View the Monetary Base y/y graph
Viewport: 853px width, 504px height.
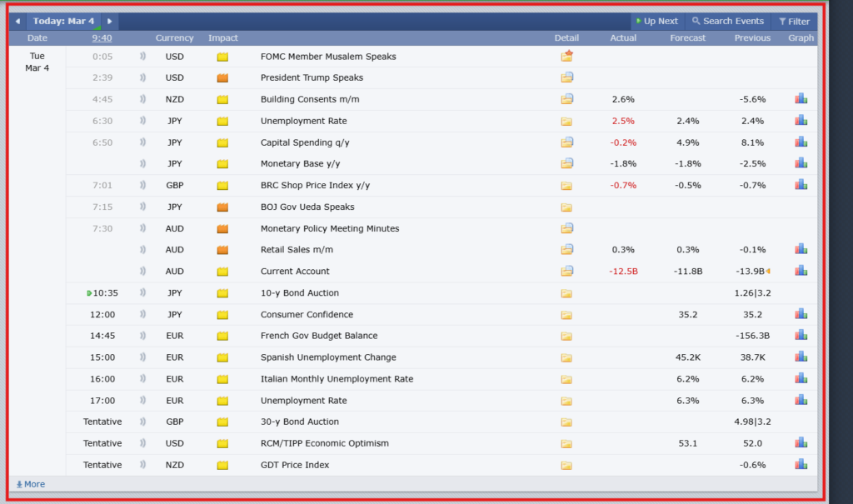801,163
